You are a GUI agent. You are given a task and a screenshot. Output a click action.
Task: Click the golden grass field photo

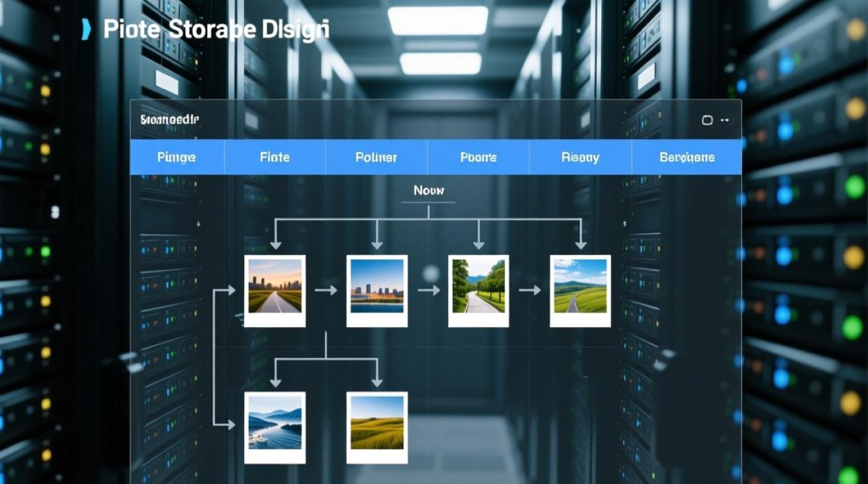click(377, 427)
